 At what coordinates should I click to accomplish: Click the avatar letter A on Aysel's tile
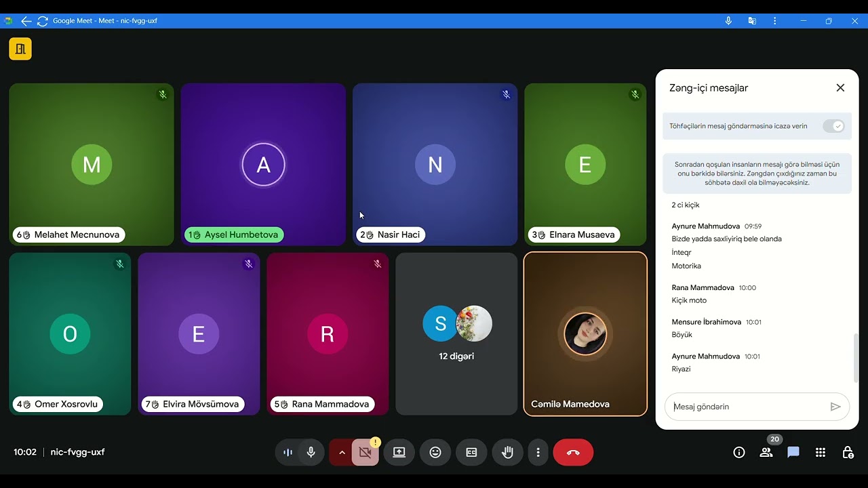[x=263, y=165]
